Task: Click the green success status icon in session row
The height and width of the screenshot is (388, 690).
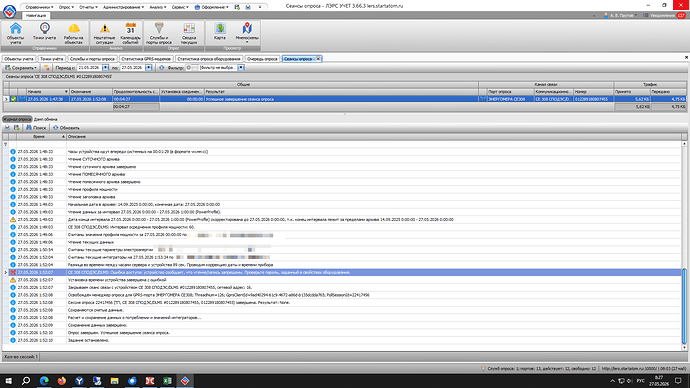Action: coord(14,99)
